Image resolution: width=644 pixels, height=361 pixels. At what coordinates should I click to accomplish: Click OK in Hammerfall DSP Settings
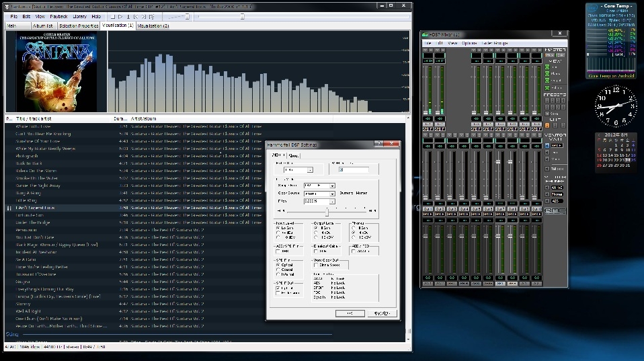[x=350, y=313]
